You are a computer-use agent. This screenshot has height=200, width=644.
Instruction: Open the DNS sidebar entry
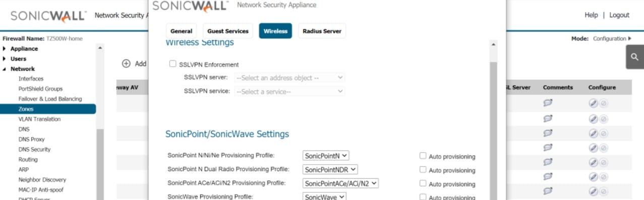click(x=24, y=129)
